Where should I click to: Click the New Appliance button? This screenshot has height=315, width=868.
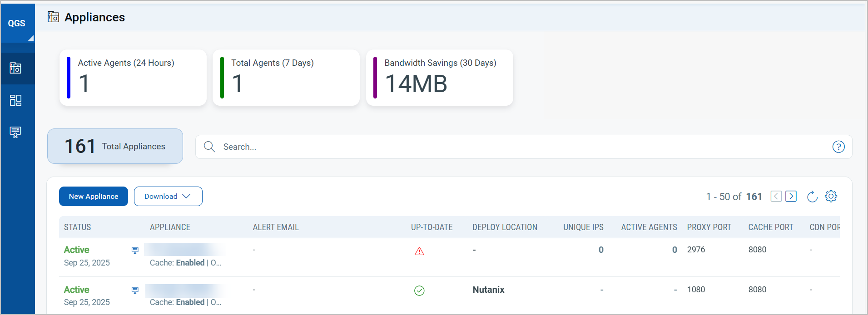[94, 197]
